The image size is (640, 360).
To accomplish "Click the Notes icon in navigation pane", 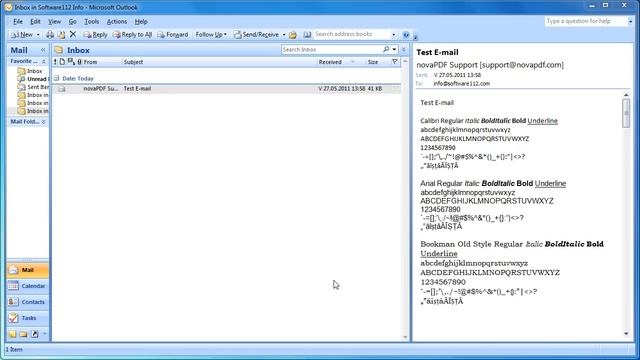I will (x=13, y=334).
